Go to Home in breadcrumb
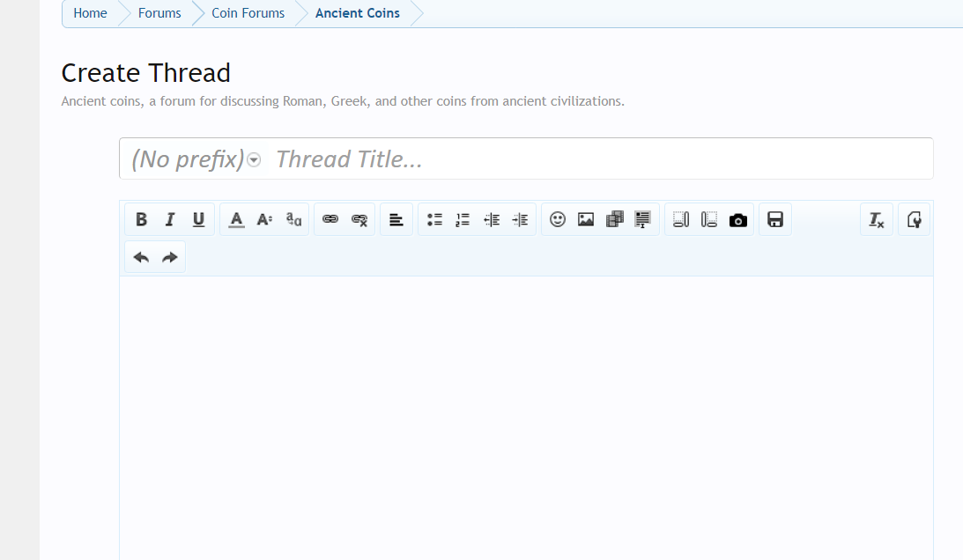Viewport: 963px width, 560px height. (x=90, y=13)
